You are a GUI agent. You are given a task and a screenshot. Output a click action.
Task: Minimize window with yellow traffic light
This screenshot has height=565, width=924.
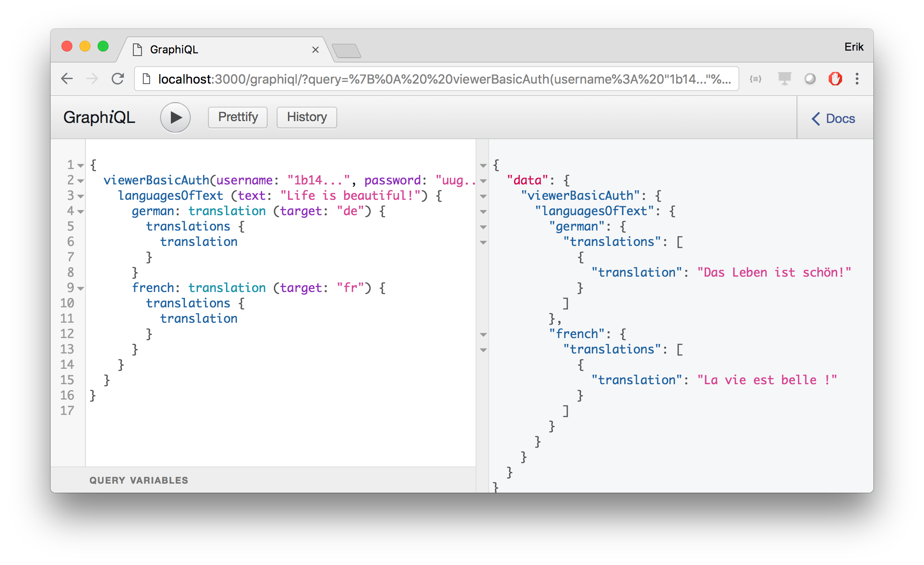pos(85,46)
